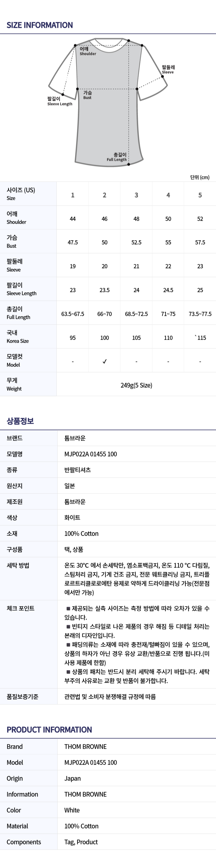This screenshot has width=216, height=868.
Task: Click the Sleeve Length label on the diagram
Action: 60,101
